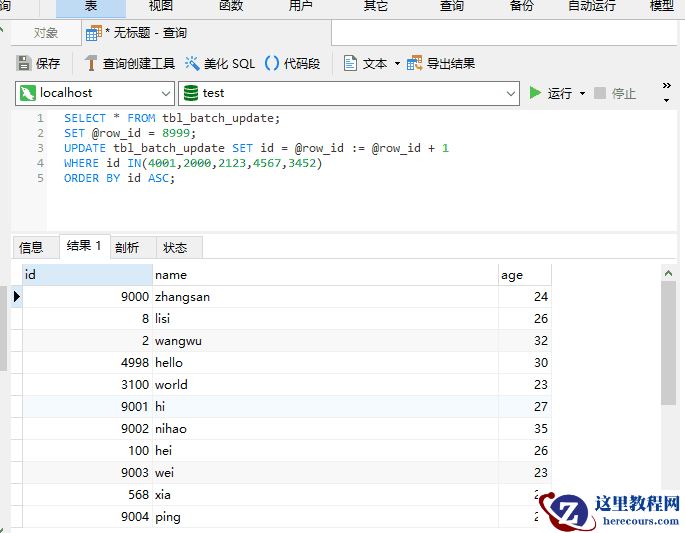Screen dimensions: 685x533
Task: Open the Objects (对象) tab
Action: (x=46, y=33)
